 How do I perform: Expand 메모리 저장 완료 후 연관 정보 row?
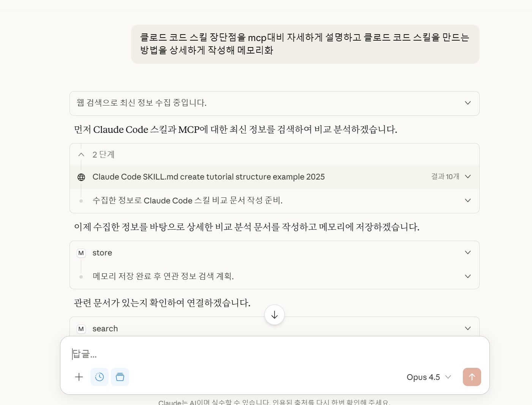[x=468, y=276]
